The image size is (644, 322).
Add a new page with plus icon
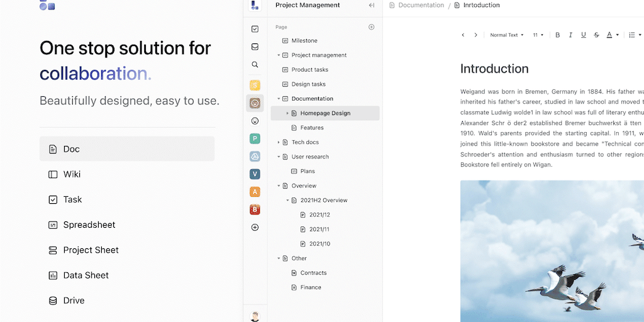[371, 27]
